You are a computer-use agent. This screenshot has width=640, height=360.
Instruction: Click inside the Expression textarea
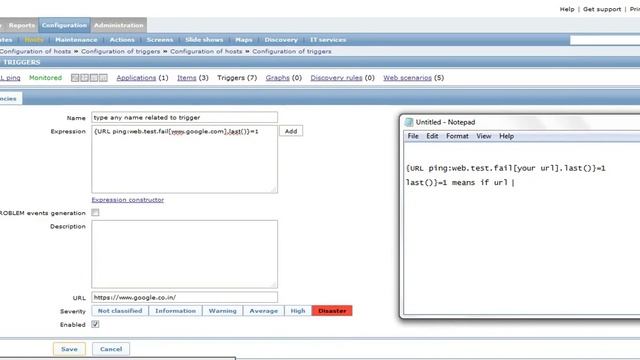[x=184, y=159]
